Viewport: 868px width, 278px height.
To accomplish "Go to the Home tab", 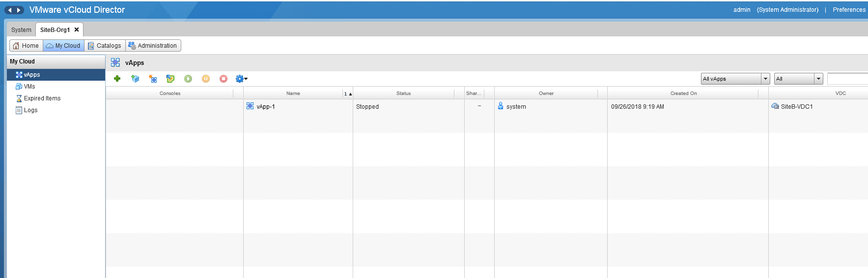I will point(26,46).
